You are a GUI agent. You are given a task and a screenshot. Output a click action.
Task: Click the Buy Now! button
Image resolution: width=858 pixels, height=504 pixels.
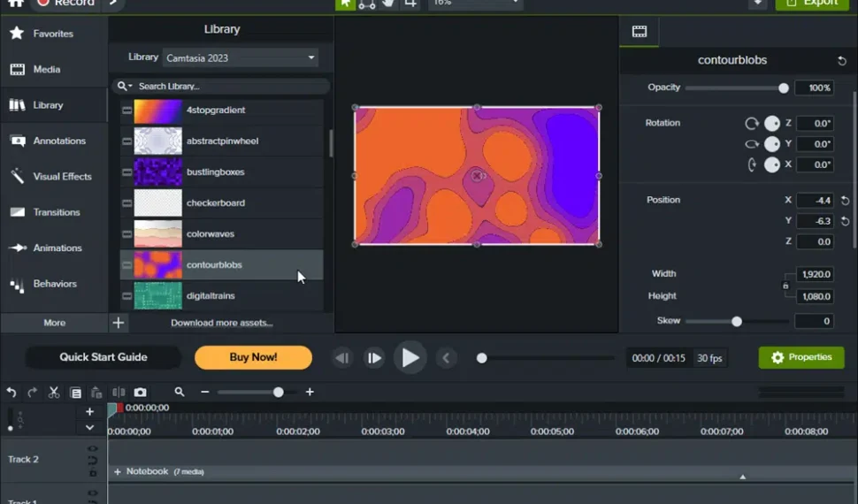coord(253,357)
